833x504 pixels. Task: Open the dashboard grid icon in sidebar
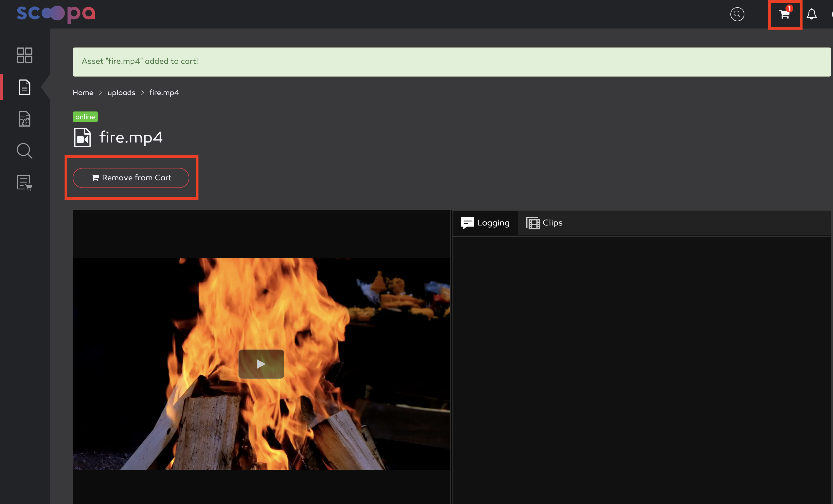(24, 55)
